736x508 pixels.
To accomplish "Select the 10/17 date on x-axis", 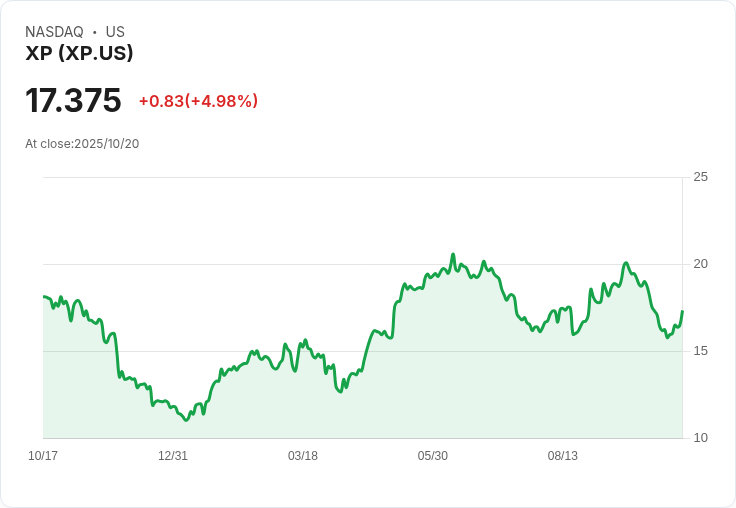I will (x=43, y=456).
